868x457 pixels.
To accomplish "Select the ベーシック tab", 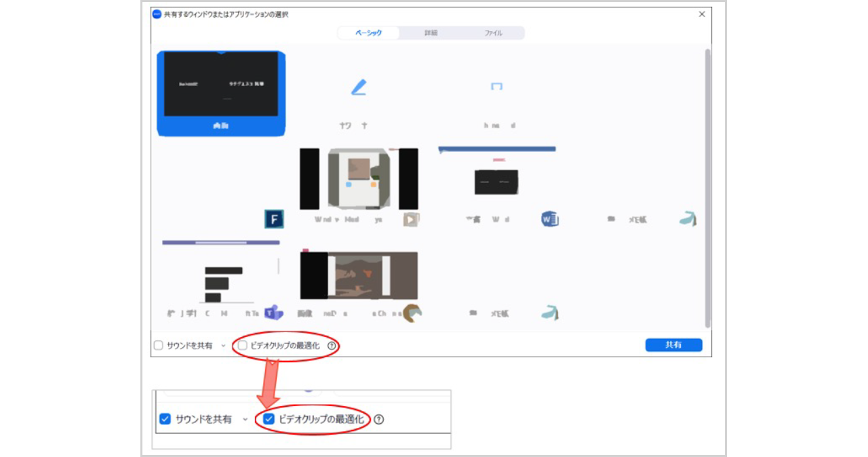I will [x=369, y=33].
